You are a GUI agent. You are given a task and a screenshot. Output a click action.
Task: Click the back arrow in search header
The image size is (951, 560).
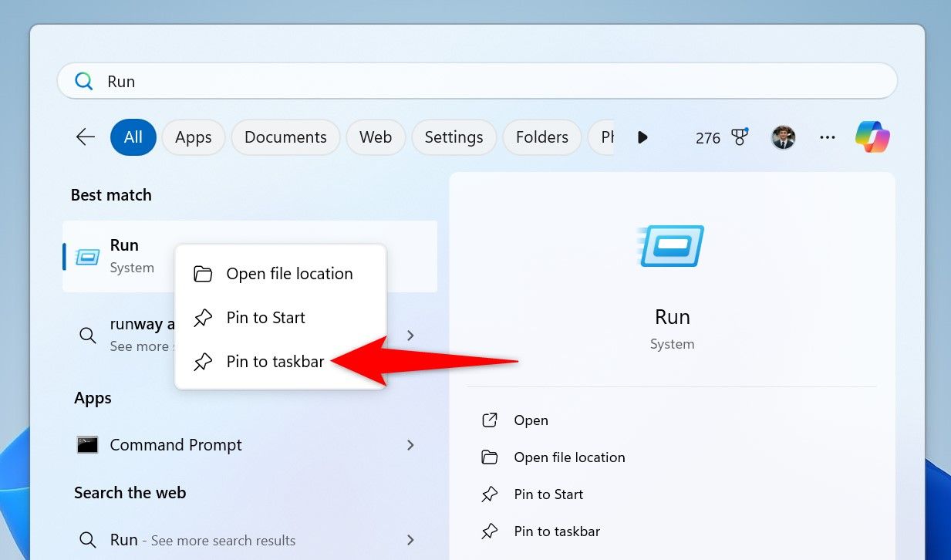pos(86,137)
